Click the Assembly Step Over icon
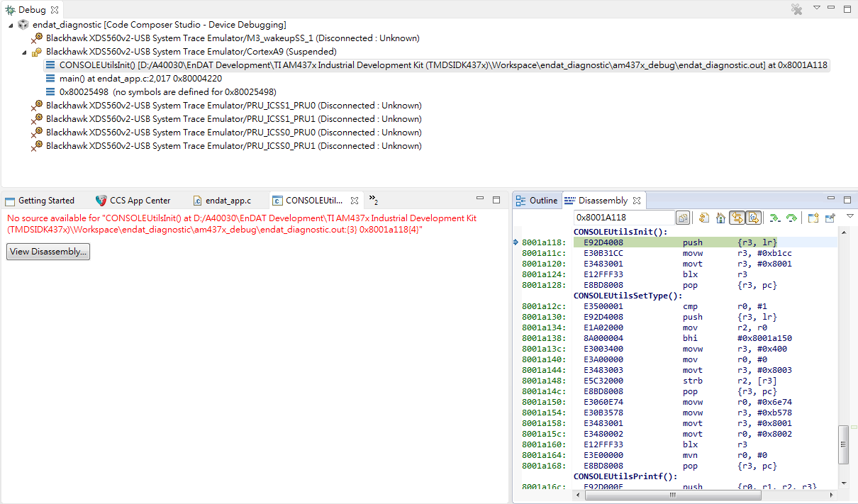The height and width of the screenshot is (504, 858). pos(791,218)
